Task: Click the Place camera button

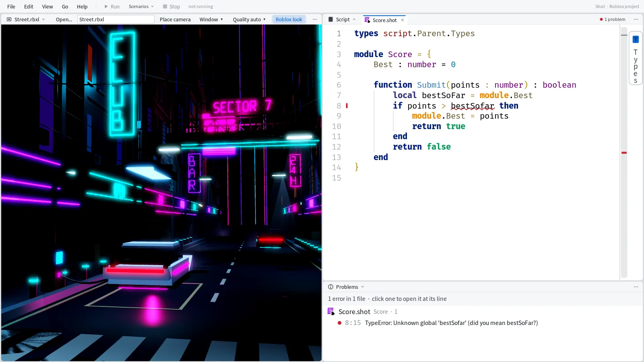Action: 175,19
